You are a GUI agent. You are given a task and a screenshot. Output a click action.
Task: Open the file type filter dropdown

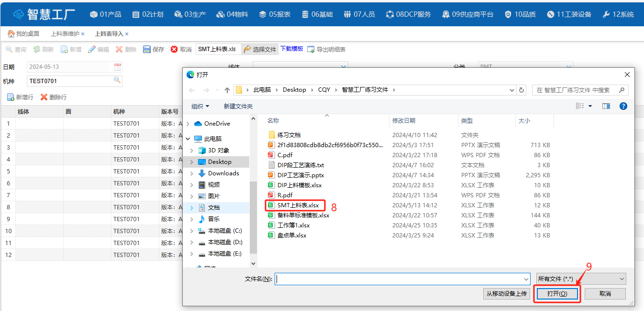pyautogui.click(x=581, y=279)
